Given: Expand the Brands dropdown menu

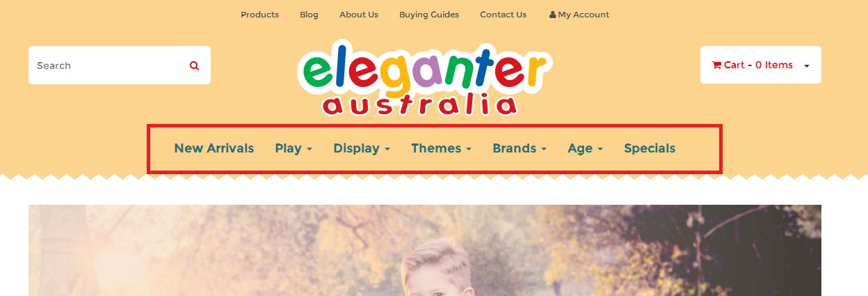Looking at the screenshot, I should (x=520, y=148).
